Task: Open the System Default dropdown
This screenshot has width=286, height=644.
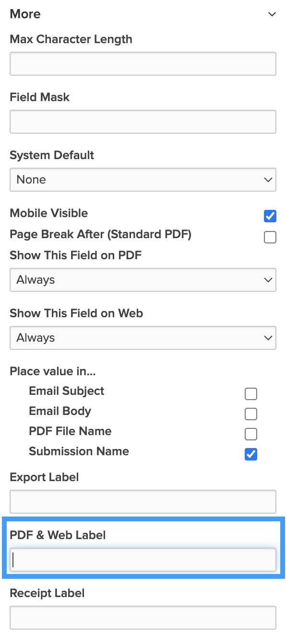Action: [x=143, y=180]
